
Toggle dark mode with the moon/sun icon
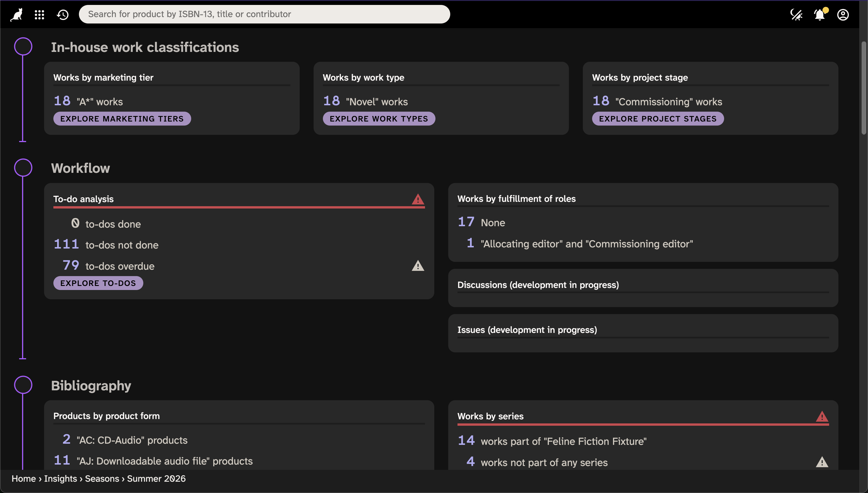(796, 14)
